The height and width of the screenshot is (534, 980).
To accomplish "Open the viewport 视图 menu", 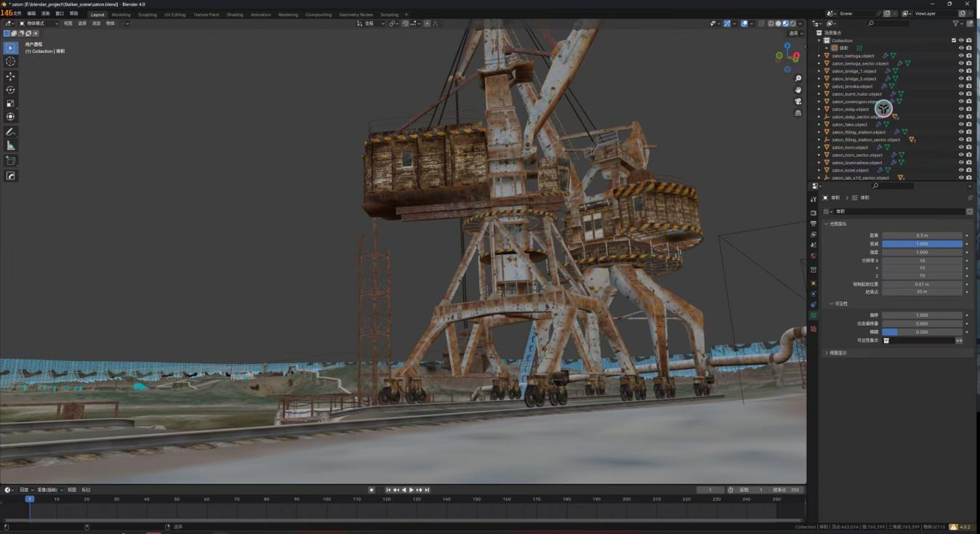I will (68, 23).
